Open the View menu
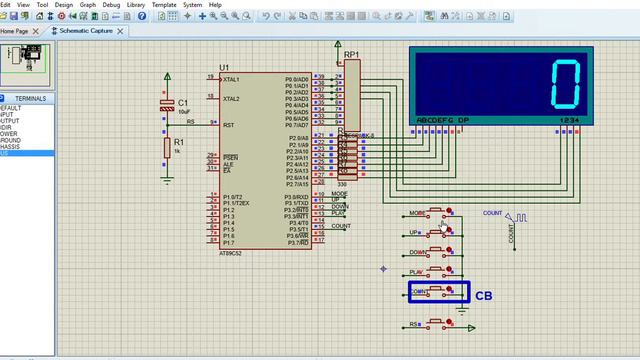Viewport: 640px width, 360px height. click(23, 5)
